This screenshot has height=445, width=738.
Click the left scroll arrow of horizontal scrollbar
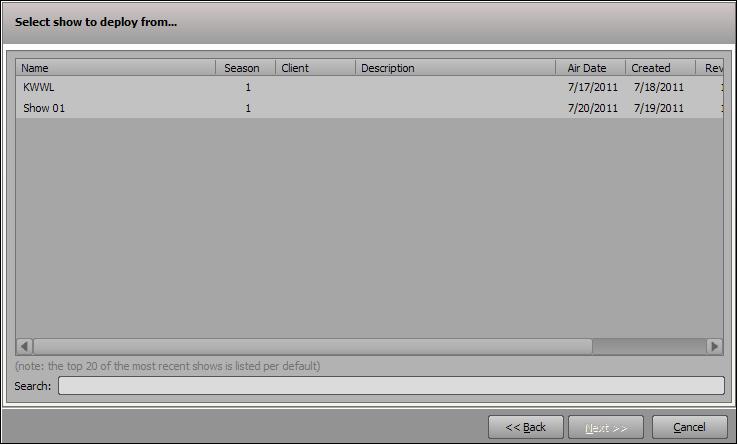pos(24,347)
